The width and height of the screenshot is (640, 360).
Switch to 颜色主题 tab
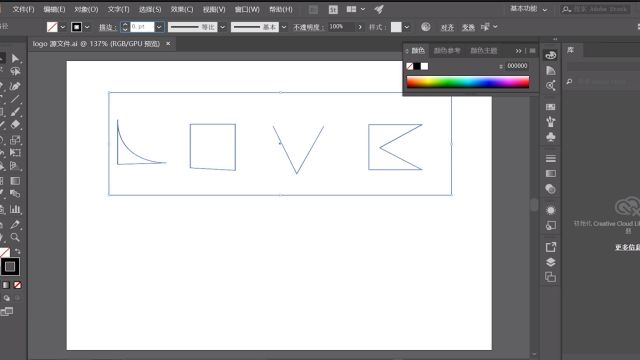pos(484,51)
